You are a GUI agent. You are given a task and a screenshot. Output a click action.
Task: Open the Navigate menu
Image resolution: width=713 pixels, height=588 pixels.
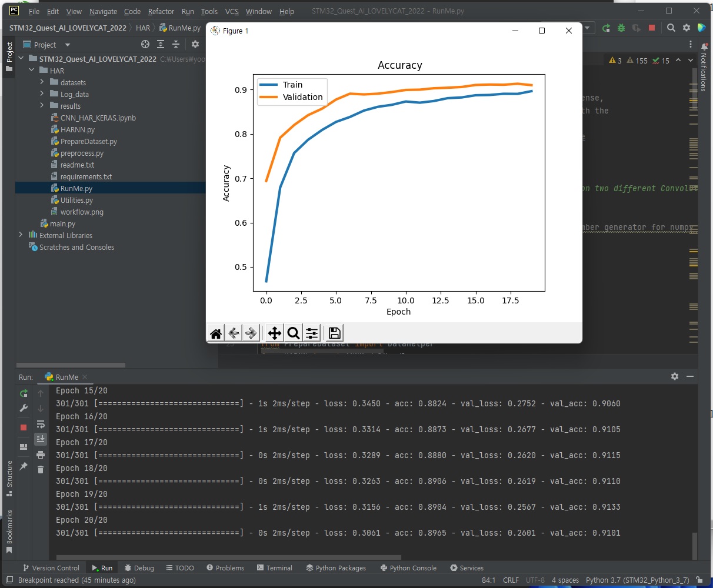[x=103, y=11]
